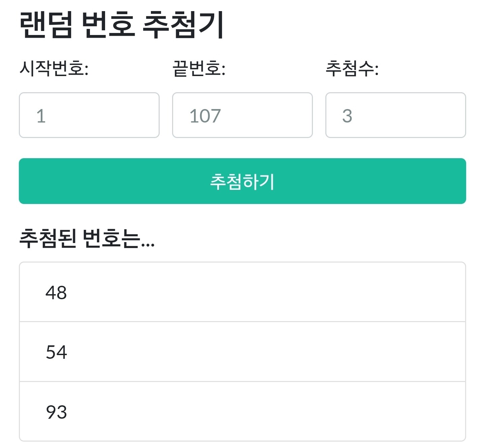Click the drawn number 93 text
Screen dimensions: 485x448
pyautogui.click(x=56, y=412)
